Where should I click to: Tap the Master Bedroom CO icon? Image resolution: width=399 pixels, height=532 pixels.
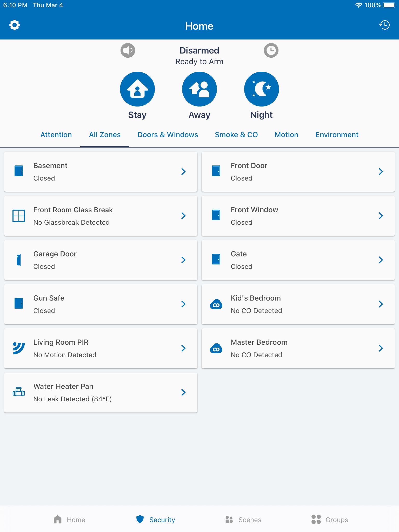click(x=216, y=348)
